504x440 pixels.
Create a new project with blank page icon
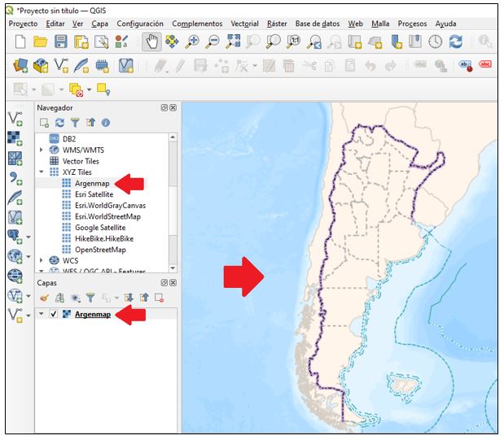20,42
